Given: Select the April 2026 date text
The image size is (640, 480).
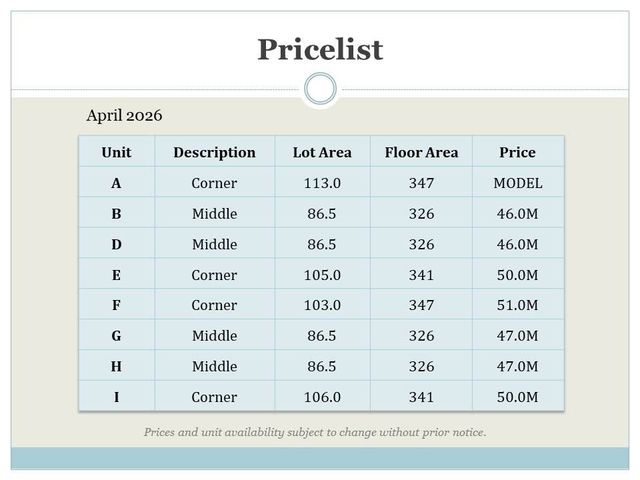Looking at the screenshot, I should pos(124,116).
